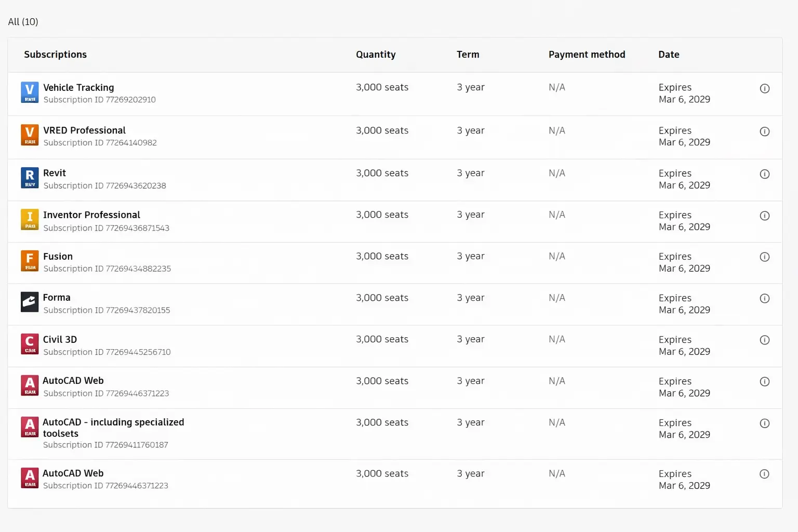Screen dimensions: 798x532
Task: Click Subscription ID 77269445256710
Action: click(107, 352)
